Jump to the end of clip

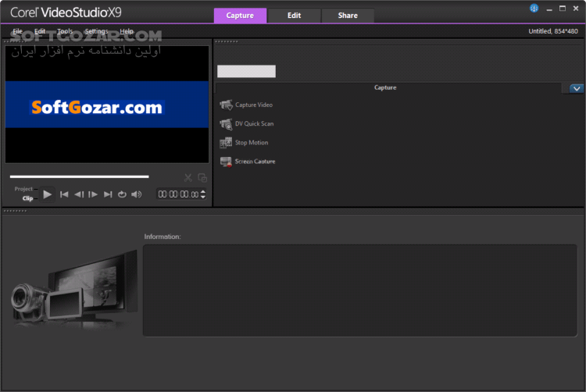pos(108,194)
